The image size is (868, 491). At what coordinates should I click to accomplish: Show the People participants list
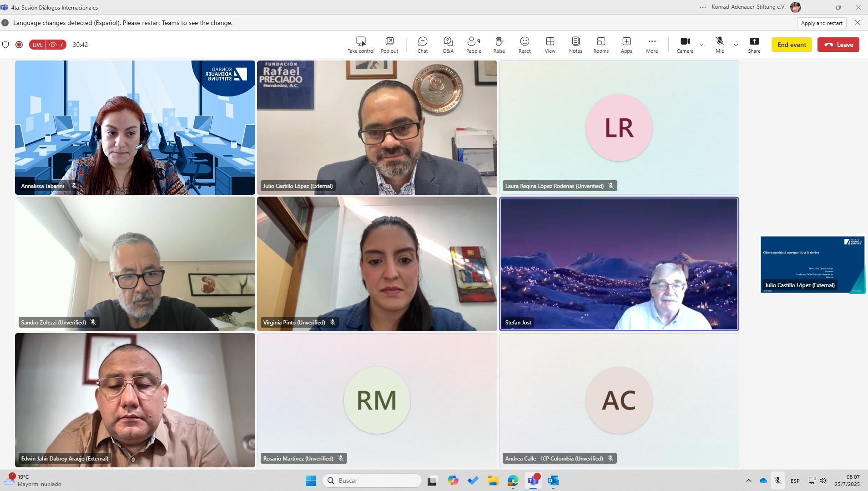point(473,45)
